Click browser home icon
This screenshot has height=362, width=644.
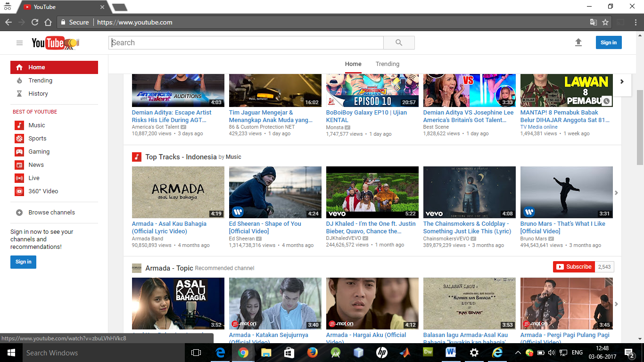(48, 22)
